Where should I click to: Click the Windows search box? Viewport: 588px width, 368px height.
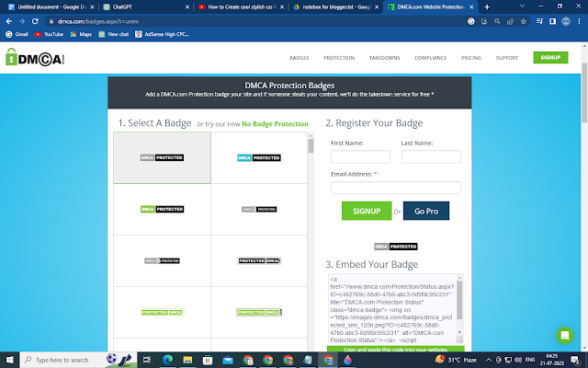pyautogui.click(x=78, y=360)
